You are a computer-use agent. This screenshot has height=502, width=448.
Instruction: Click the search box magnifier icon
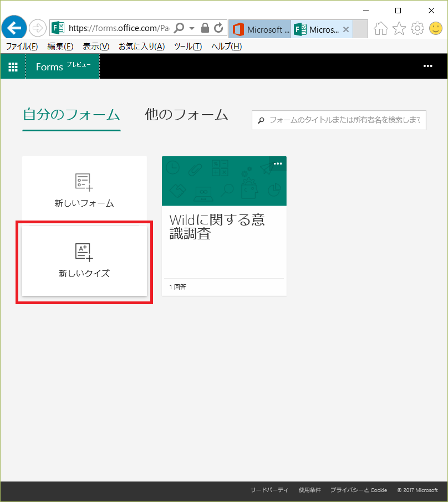pos(261,120)
